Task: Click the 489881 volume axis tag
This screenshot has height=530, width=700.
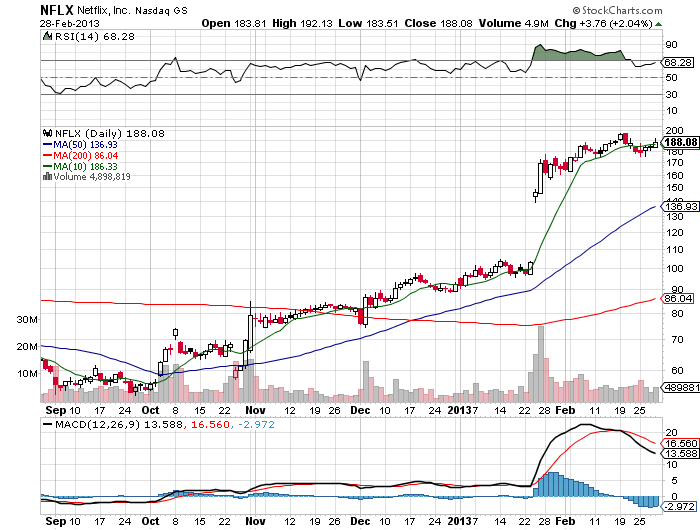Action: click(x=680, y=387)
